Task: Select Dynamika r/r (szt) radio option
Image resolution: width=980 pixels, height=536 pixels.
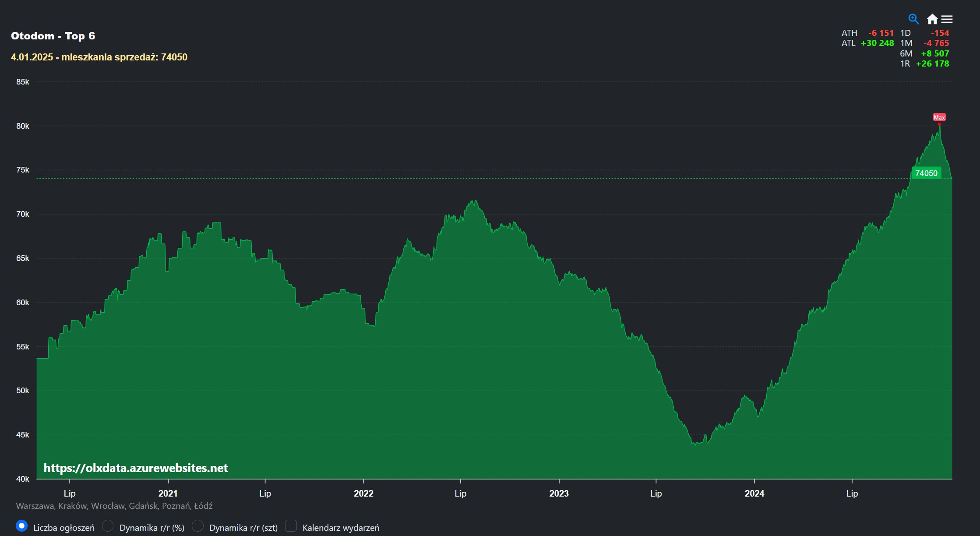Action: pos(197,526)
